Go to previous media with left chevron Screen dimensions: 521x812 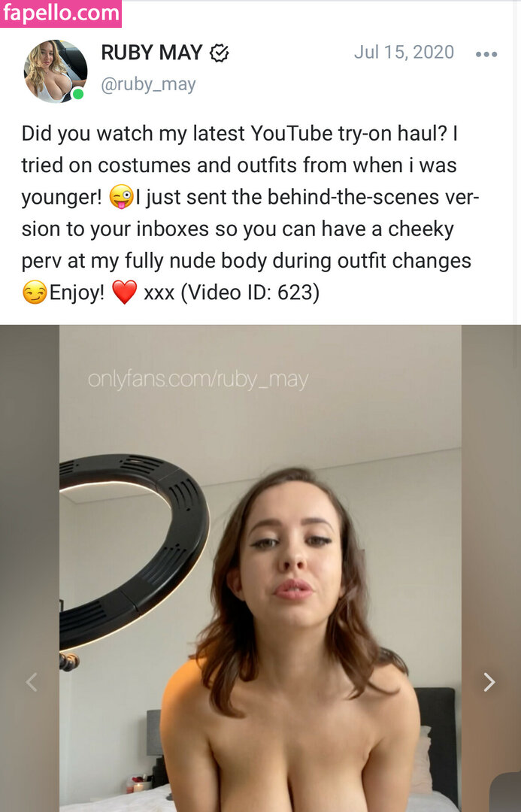(32, 682)
